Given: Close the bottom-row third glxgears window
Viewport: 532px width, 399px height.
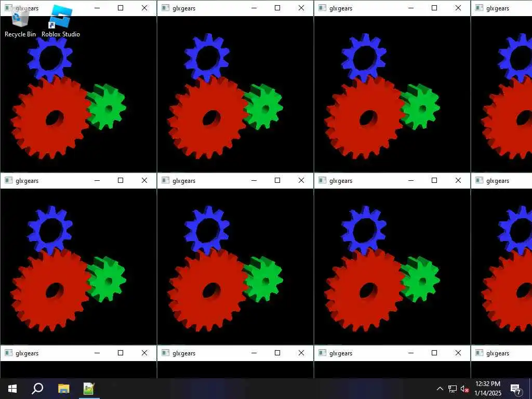Looking at the screenshot, I should coord(458,353).
